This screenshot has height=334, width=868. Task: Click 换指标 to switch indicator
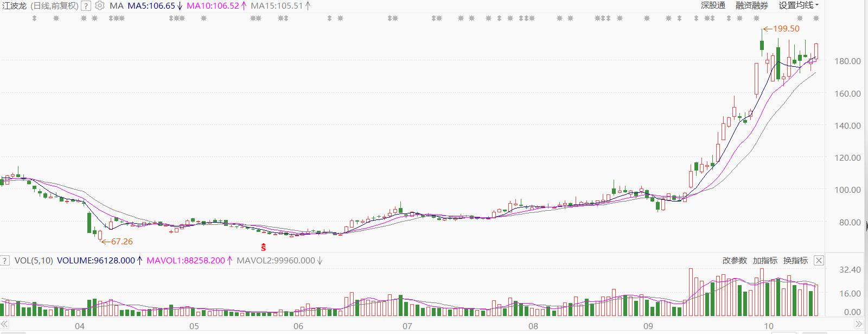pos(795,261)
